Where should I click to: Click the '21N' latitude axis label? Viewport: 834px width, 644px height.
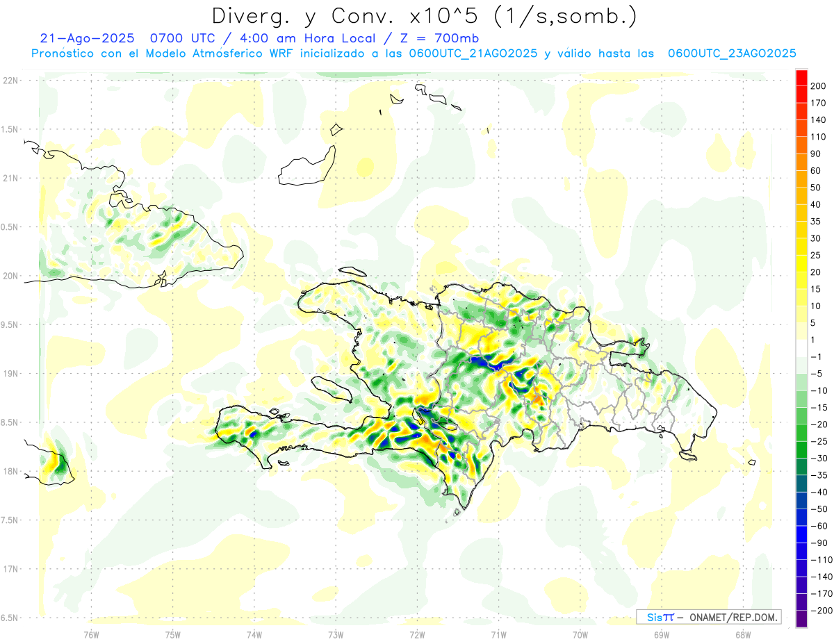pyautogui.click(x=10, y=178)
